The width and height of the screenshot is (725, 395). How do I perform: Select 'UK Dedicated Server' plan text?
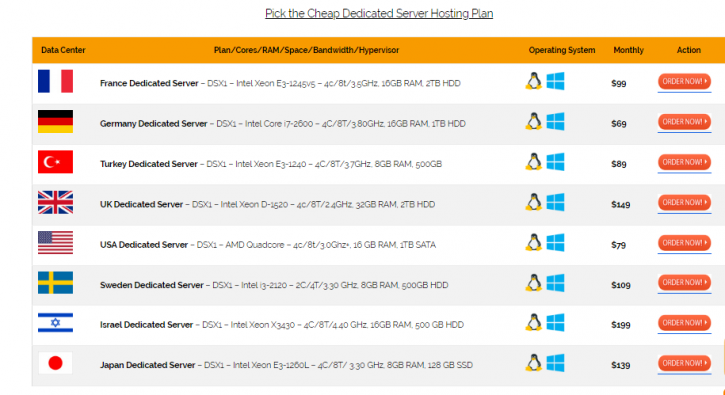click(141, 204)
